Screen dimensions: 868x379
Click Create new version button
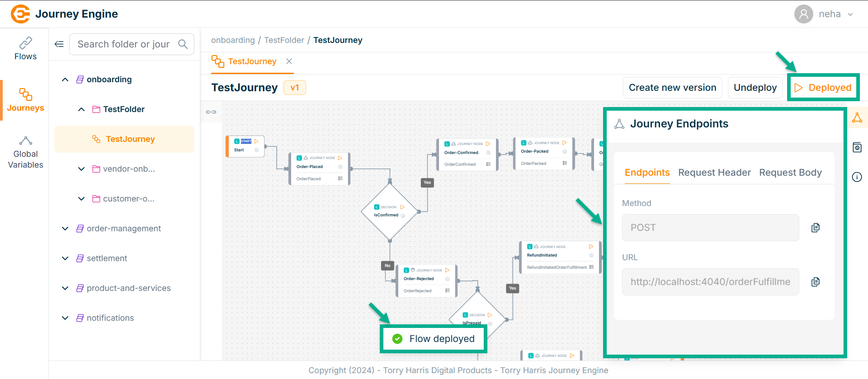(x=672, y=88)
